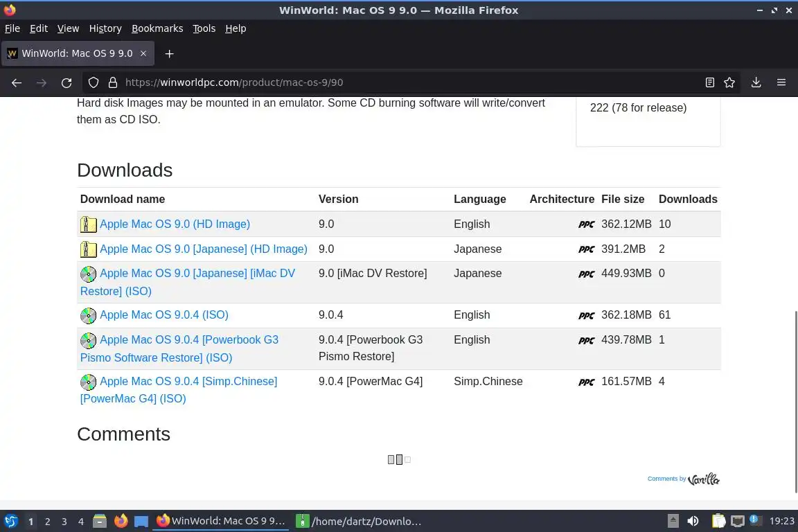Open the Help menu

[236, 28]
